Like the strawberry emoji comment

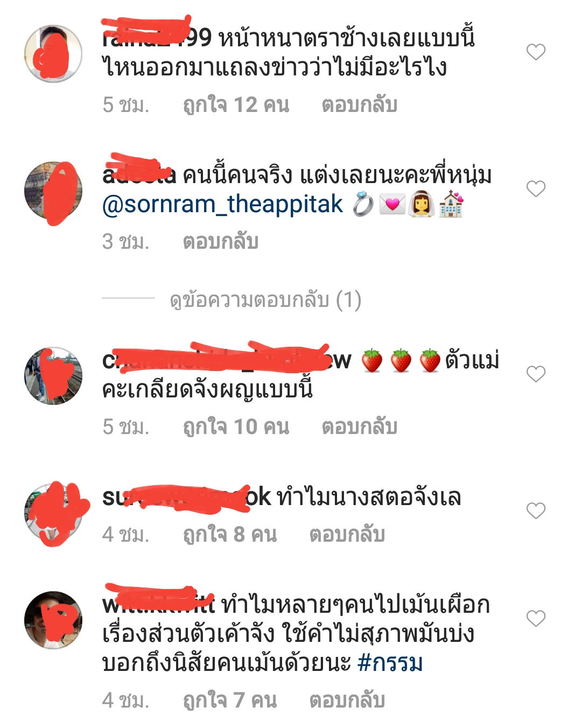[536, 374]
